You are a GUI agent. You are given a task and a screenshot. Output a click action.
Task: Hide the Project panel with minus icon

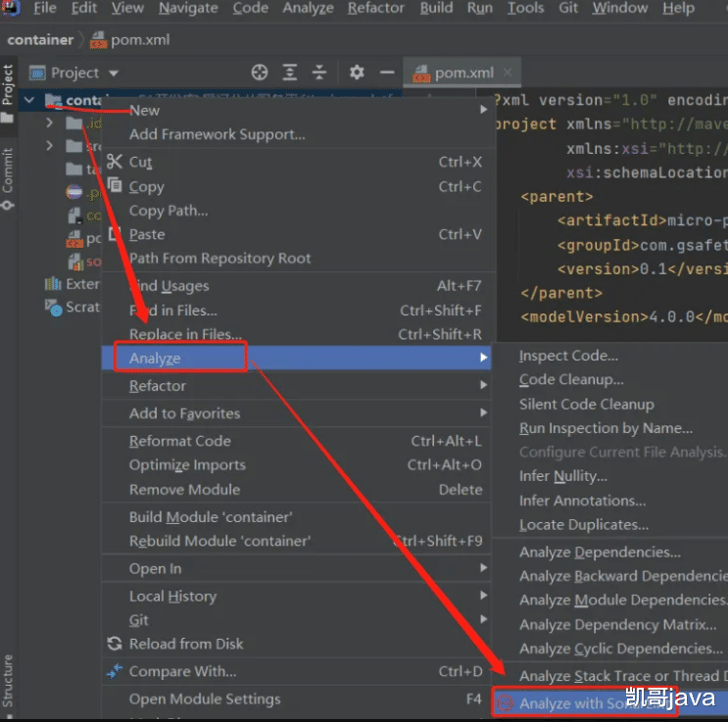387,72
